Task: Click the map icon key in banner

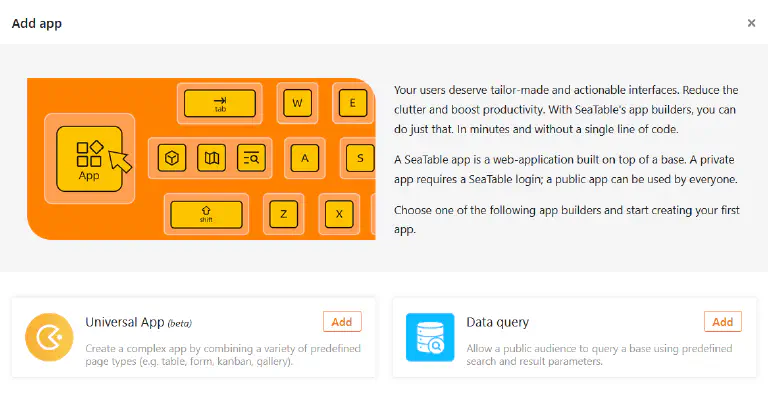Action: (212, 158)
